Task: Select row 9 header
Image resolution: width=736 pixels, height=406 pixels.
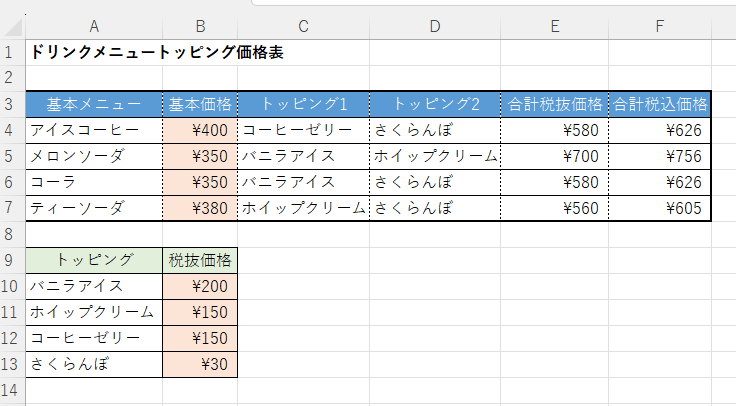Action: coord(12,260)
